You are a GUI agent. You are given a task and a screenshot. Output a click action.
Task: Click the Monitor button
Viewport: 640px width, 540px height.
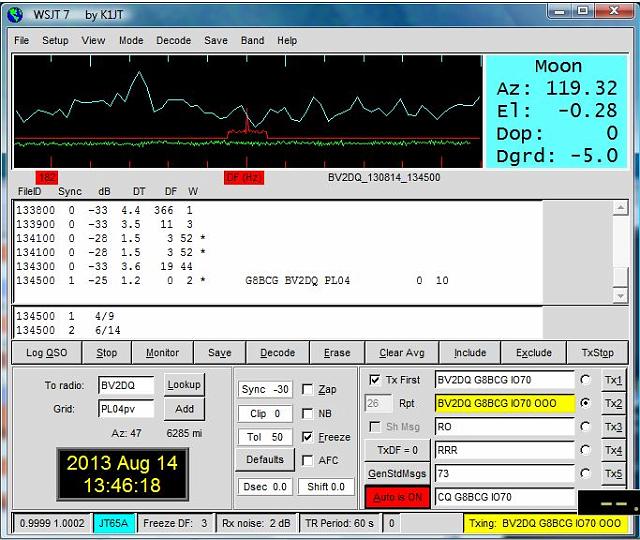[162, 353]
